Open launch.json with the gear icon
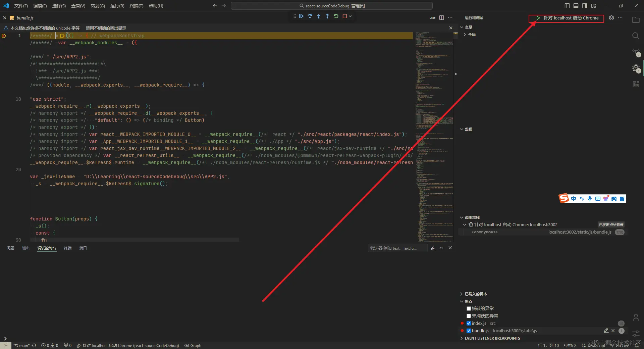This screenshot has height=349, width=644. click(x=611, y=18)
